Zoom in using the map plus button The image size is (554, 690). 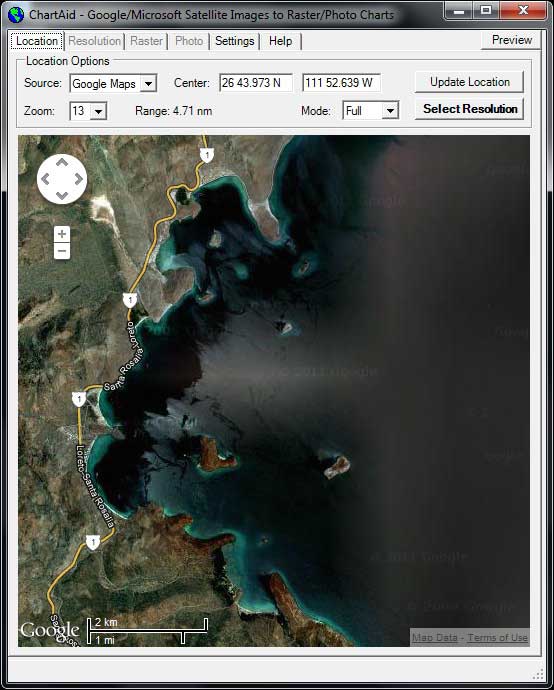62,234
